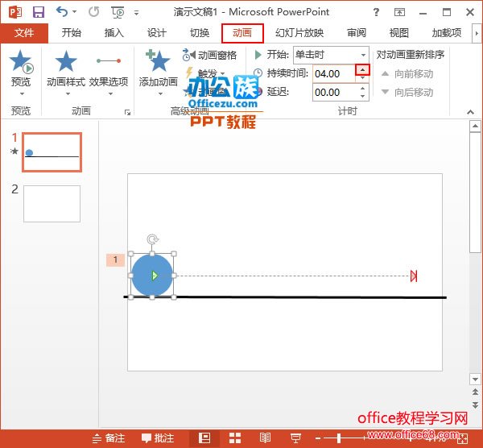Switch to the 设计 ribbon tab
The image size is (483, 448).
157,33
